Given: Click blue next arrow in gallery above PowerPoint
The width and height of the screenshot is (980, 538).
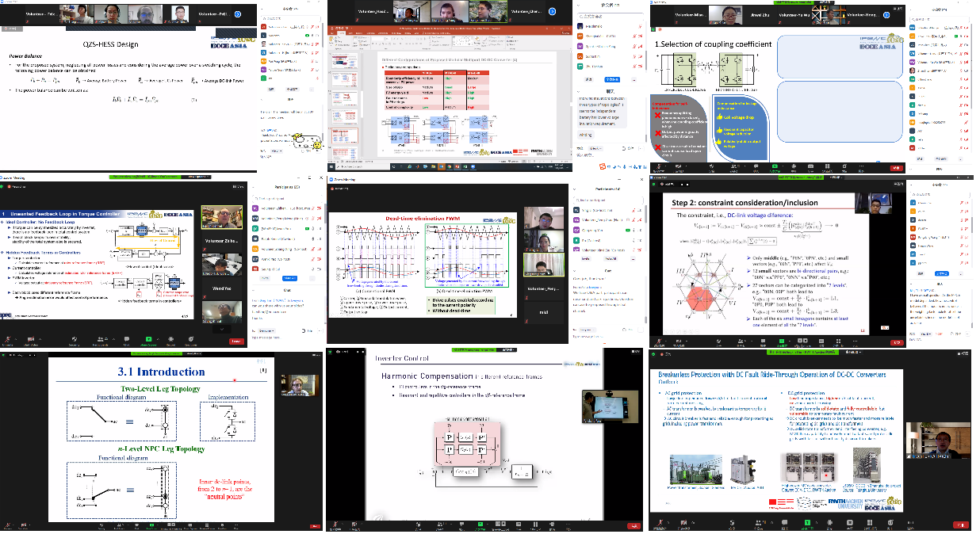Looking at the screenshot, I should point(551,11).
